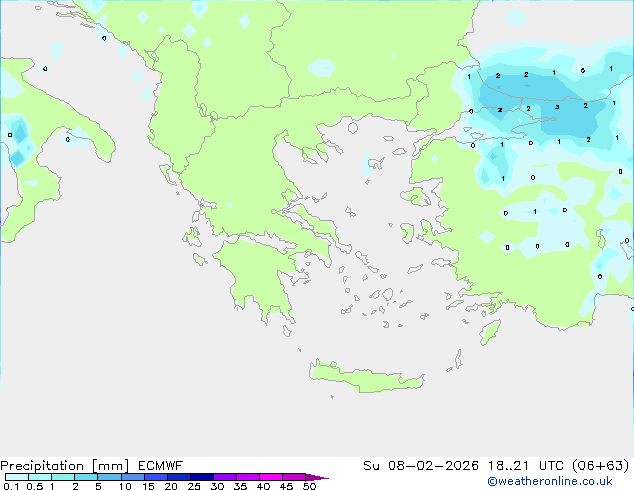Click the 0.1–0.5 mm palest cyan legend swatch
The width and height of the screenshot is (634, 490).
click(x=17, y=477)
